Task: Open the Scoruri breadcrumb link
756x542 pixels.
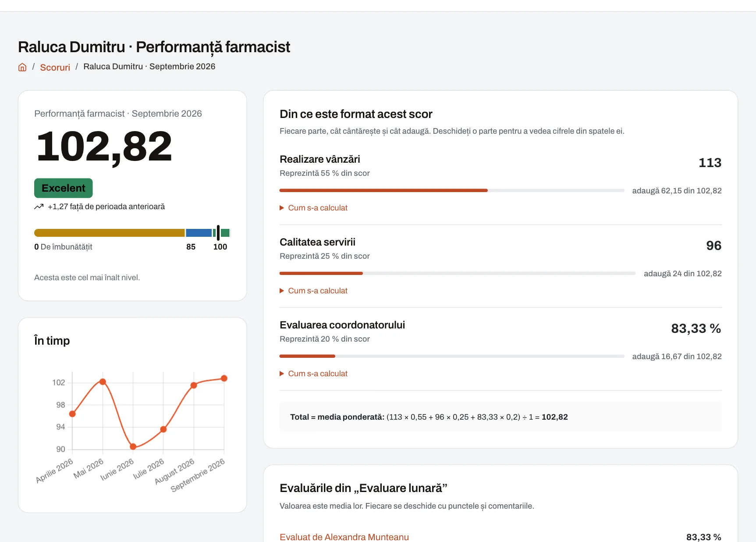Action: [x=55, y=67]
